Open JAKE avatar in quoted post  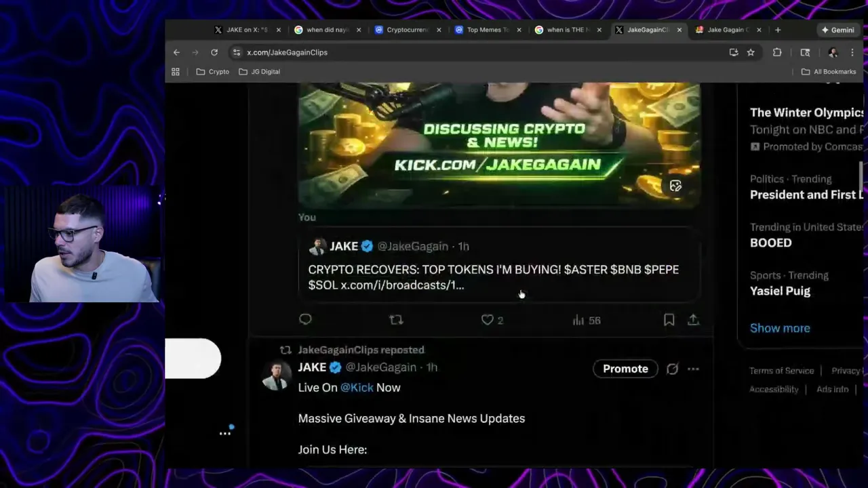(x=317, y=246)
